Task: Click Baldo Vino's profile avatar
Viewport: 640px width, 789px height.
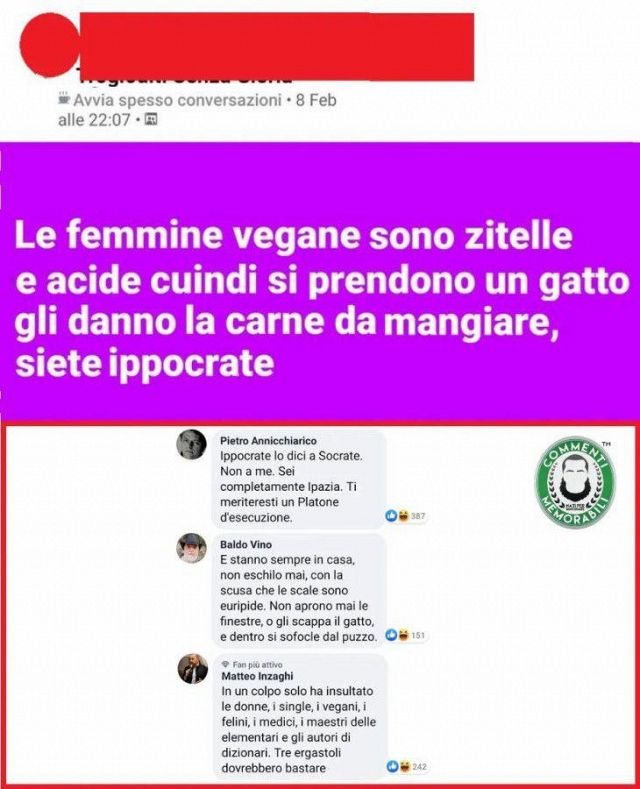Action: 191,548
